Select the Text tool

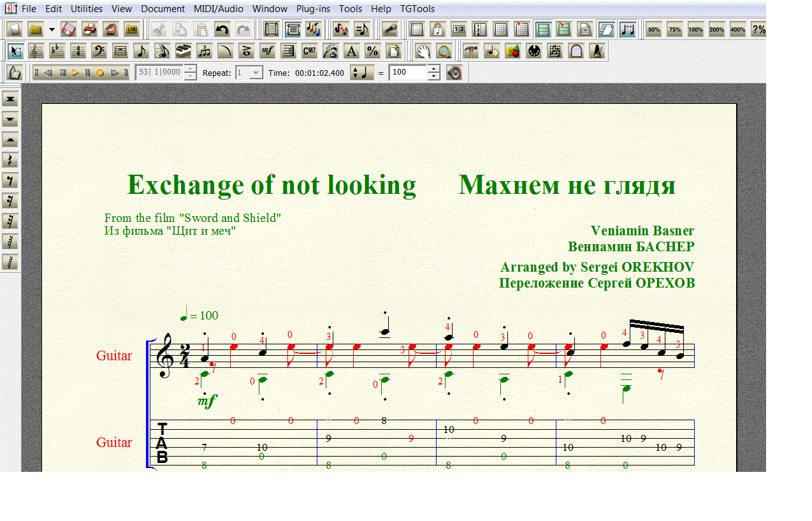pos(351,51)
